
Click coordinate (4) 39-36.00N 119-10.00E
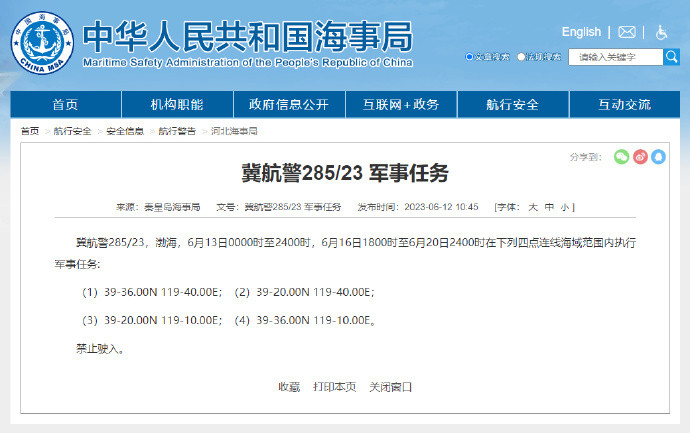305,320
